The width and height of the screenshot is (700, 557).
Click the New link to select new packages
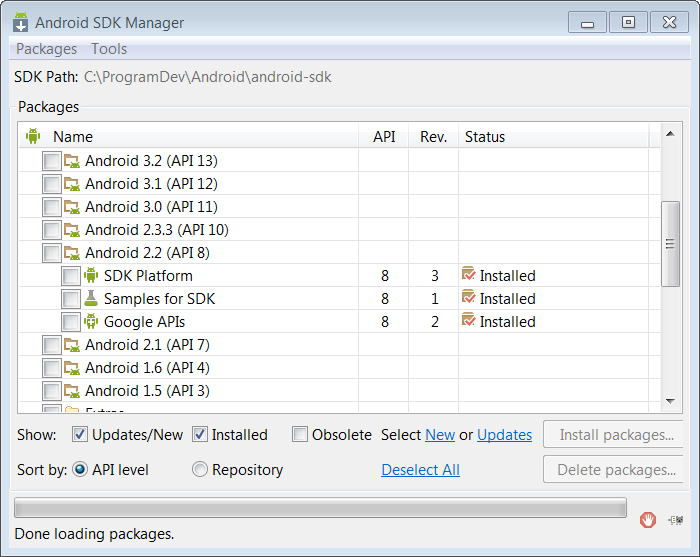pyautogui.click(x=440, y=435)
